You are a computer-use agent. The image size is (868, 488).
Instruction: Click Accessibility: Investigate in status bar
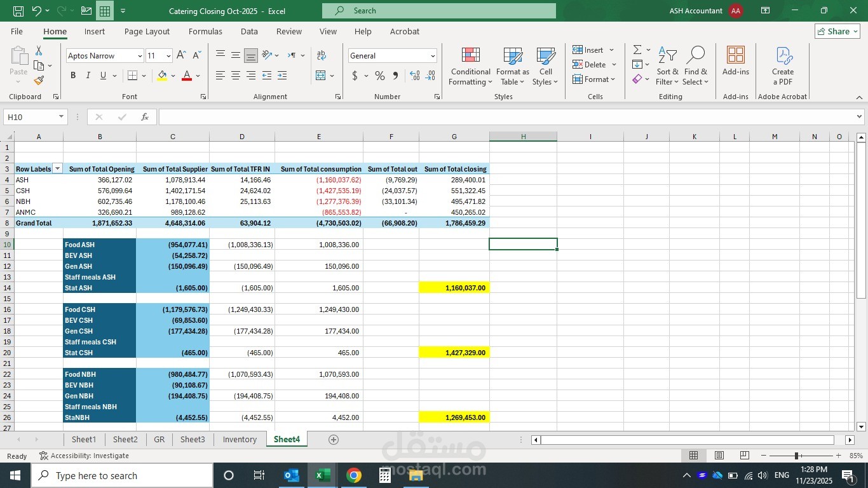pos(84,456)
